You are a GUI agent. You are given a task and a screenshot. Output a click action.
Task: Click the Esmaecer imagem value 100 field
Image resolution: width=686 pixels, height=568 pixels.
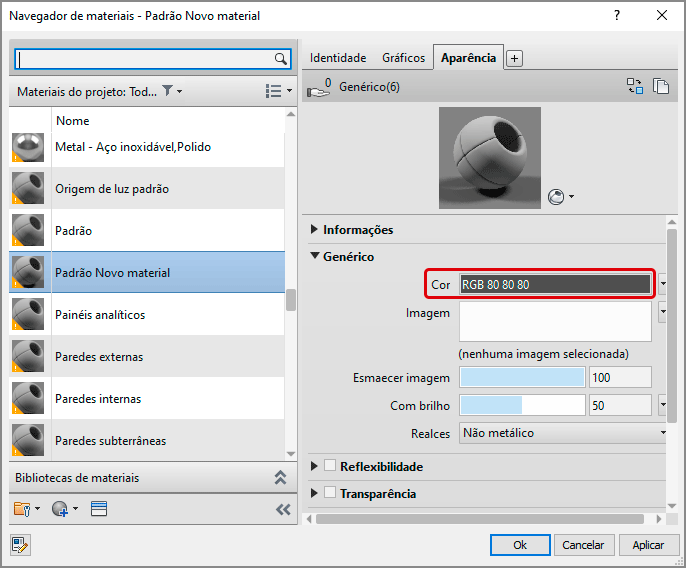(x=620, y=377)
